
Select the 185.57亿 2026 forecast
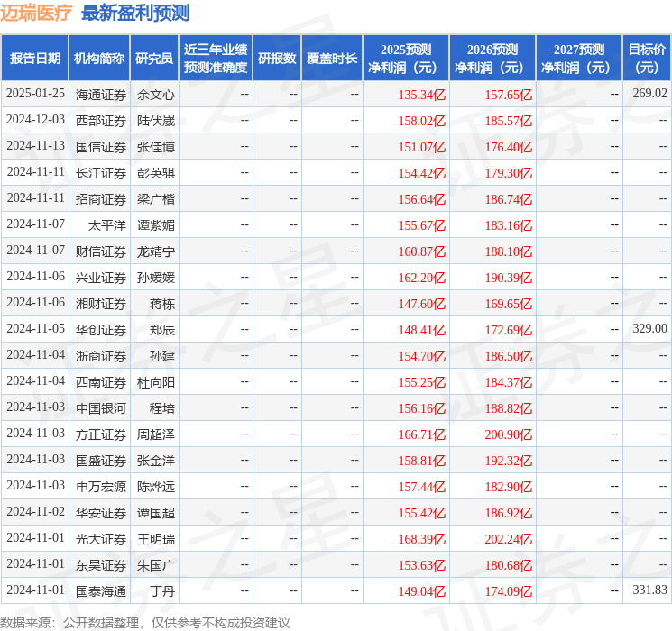[509, 121]
